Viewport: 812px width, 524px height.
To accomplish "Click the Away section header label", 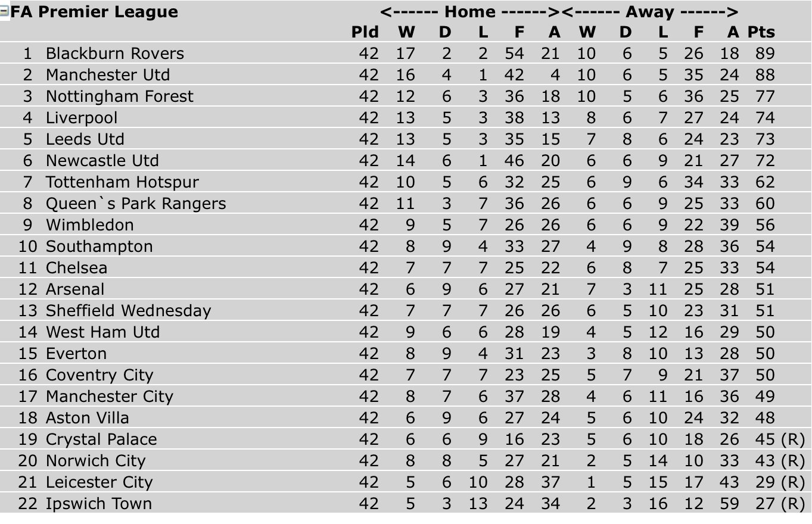I will (x=649, y=12).
